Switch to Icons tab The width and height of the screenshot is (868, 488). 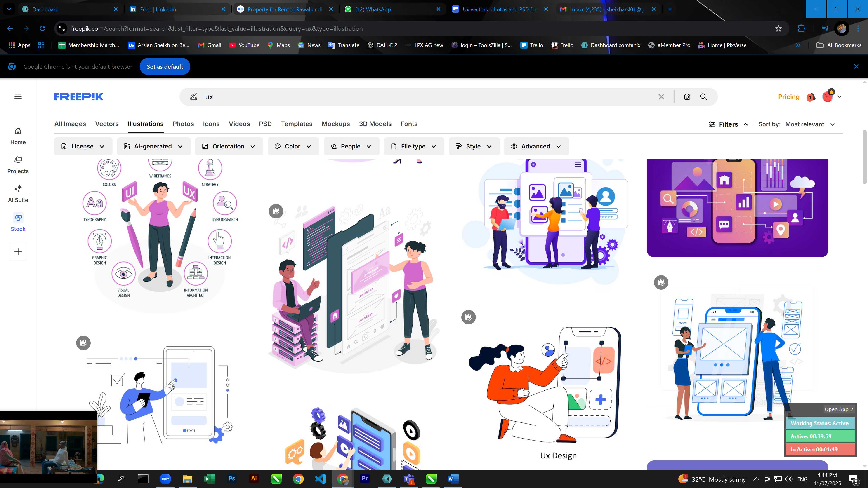click(x=211, y=124)
